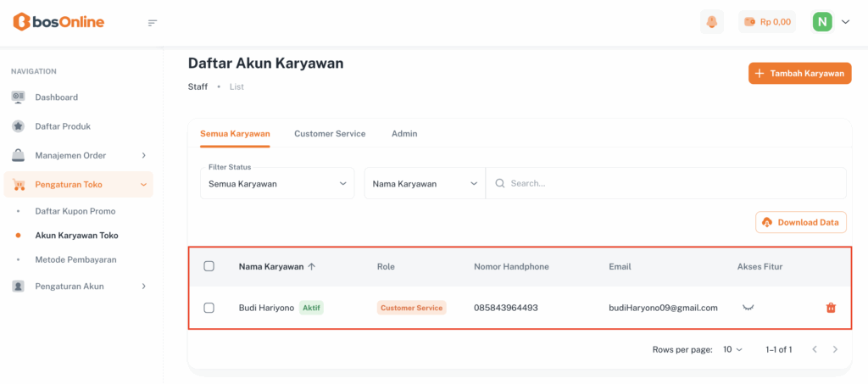Screen dimensions: 868x384
Task: Click the bosOnline logo
Action: click(x=59, y=22)
